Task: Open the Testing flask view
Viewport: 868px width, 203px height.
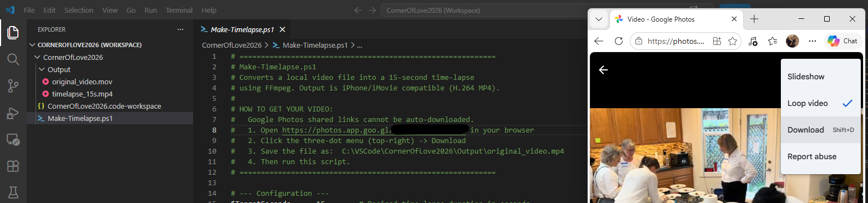Action: pos(13,192)
